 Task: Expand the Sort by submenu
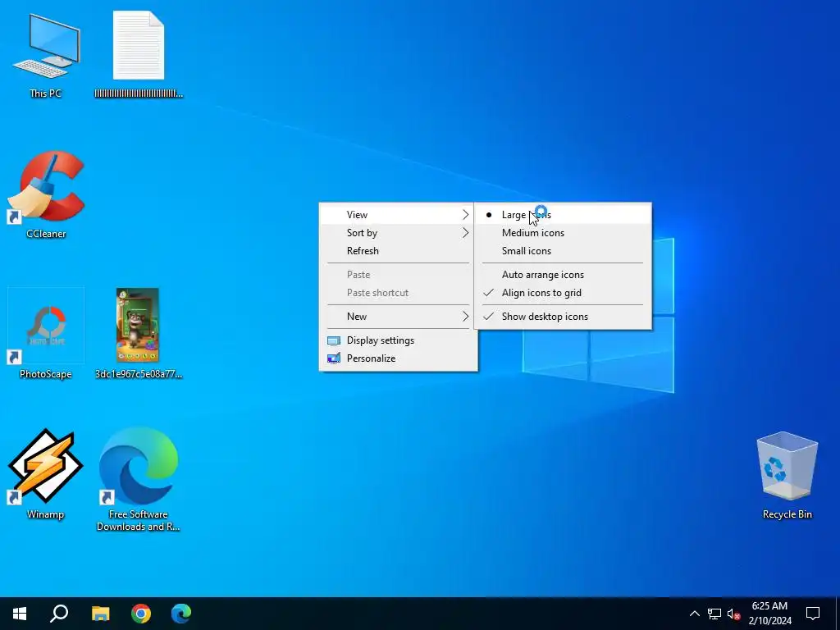point(398,233)
